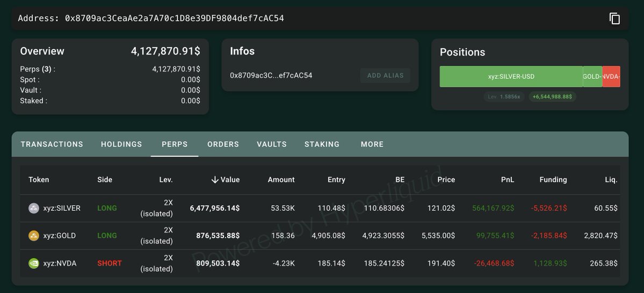Click the xyz:SILVER token name link
The image size is (644, 293).
coord(62,208)
